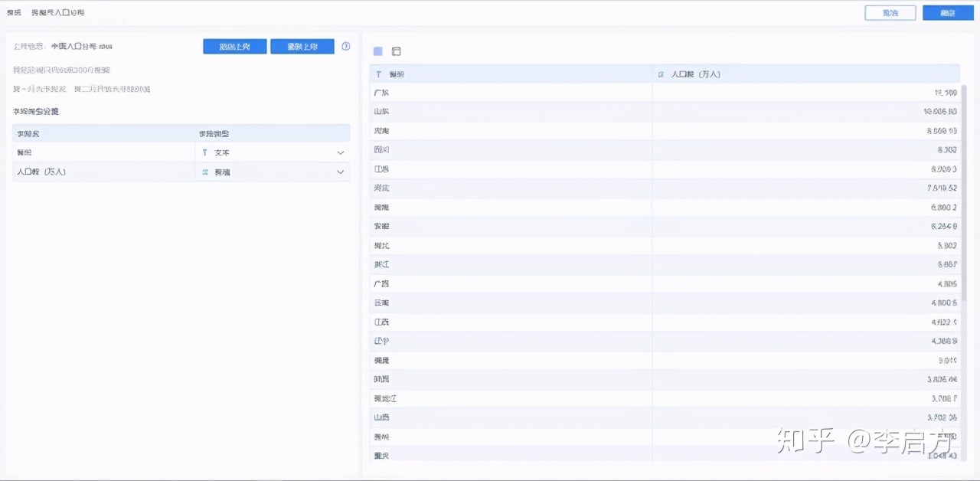The height and width of the screenshot is (481, 980).
Task: Click the blue upload button beside help icon
Action: click(x=302, y=47)
